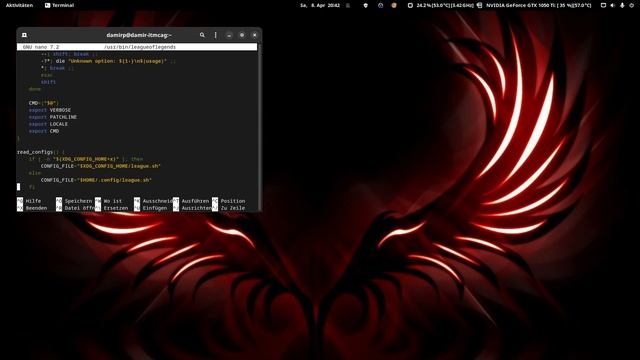Click the round blue tray icon
Viewport: 640px width, 360px height.
[x=380, y=5]
